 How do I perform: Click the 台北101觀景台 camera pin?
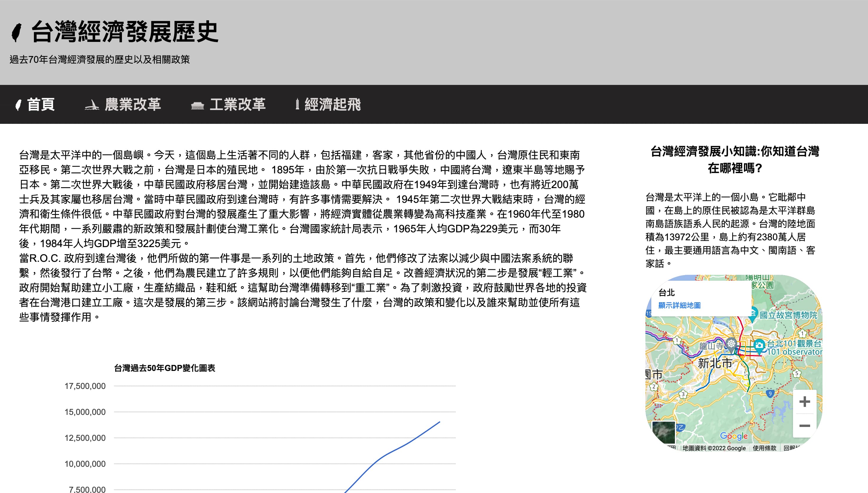759,346
